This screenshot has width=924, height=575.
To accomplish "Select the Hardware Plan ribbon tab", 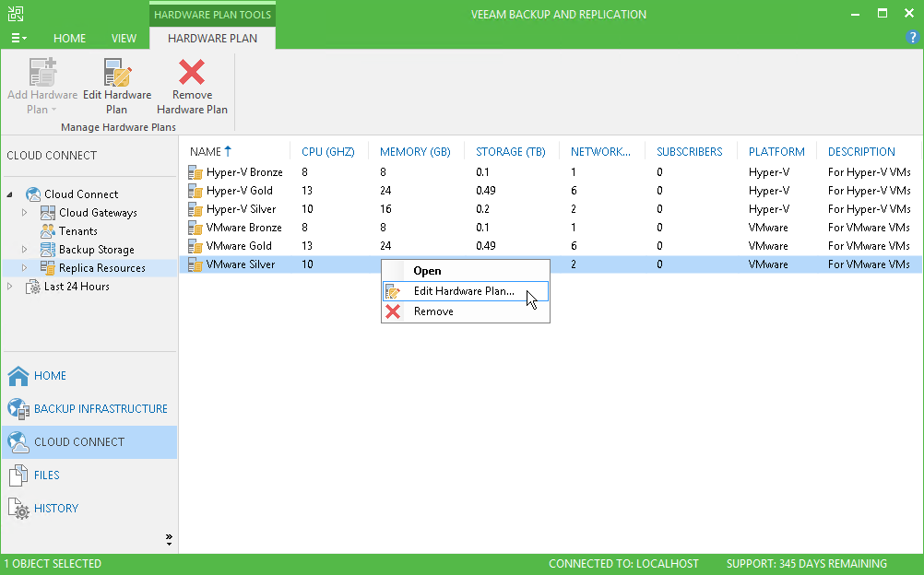I will click(212, 38).
